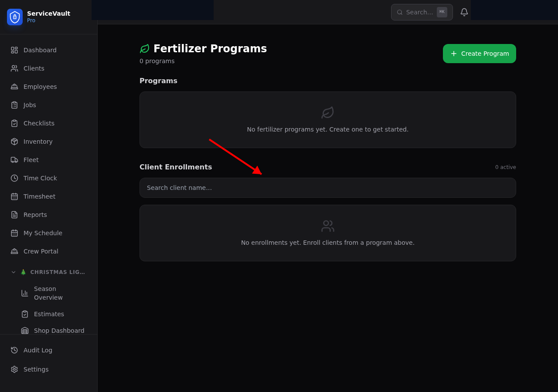Open the Inventory section icon
This screenshot has width=558, height=392.
click(x=14, y=141)
